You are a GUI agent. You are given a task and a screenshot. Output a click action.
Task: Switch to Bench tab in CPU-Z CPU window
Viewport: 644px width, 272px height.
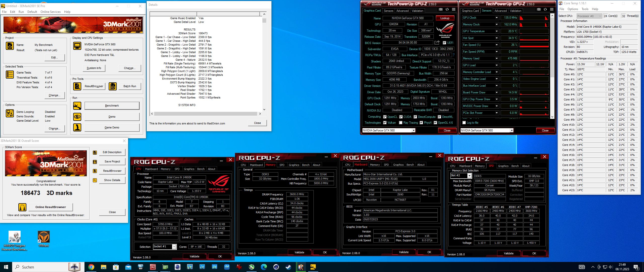(x=201, y=169)
